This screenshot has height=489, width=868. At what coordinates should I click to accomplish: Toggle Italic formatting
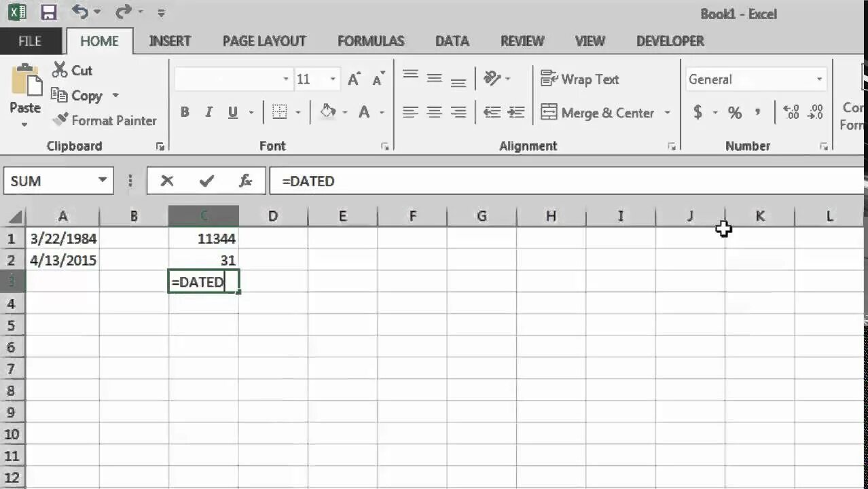(x=209, y=113)
